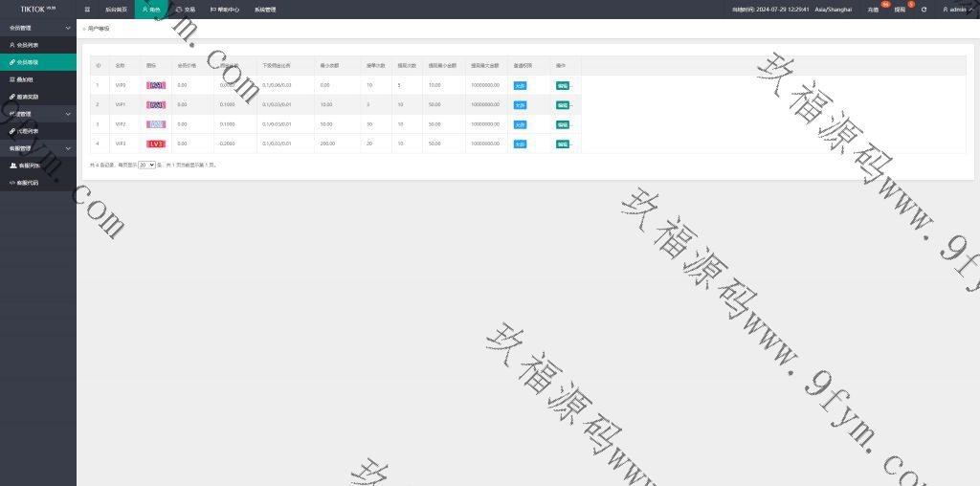The width and height of the screenshot is (980, 486).
Task: Click the green 编辑 button for VIP3
Action: pyautogui.click(x=563, y=144)
